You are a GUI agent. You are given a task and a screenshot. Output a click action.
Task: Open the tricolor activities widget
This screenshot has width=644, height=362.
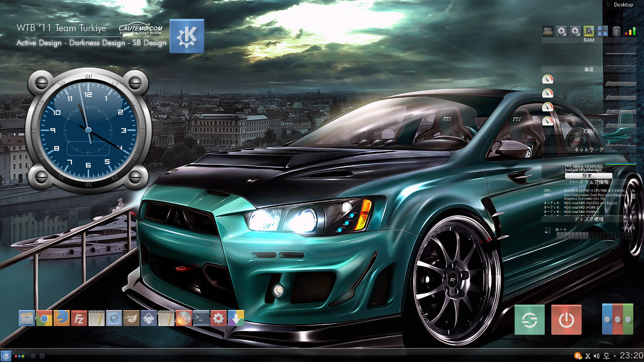[618, 320]
